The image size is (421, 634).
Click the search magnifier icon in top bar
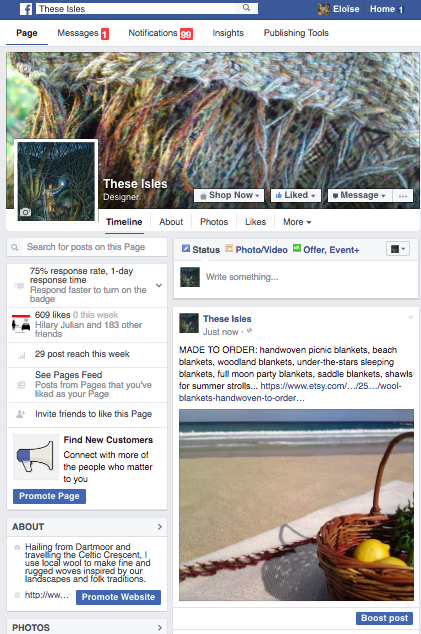tap(246, 8)
